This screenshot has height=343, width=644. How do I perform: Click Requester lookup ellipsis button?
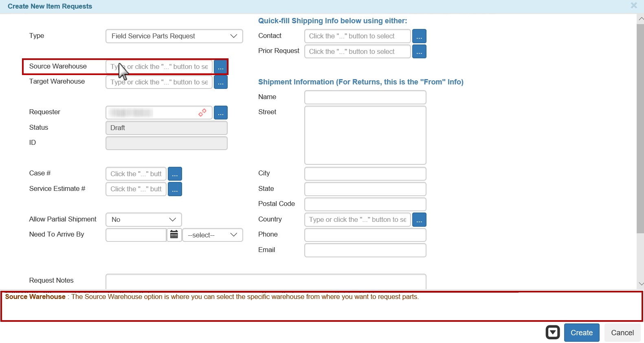coord(220,113)
